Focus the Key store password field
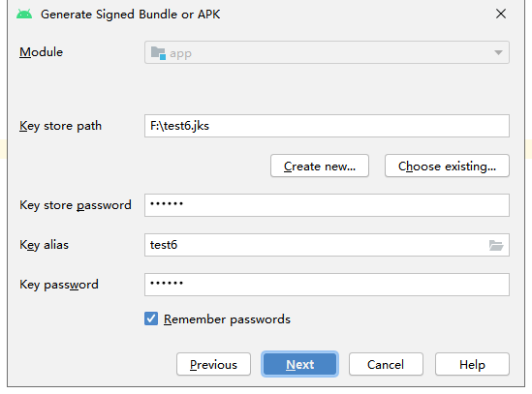This screenshot has width=532, height=394. (x=327, y=205)
